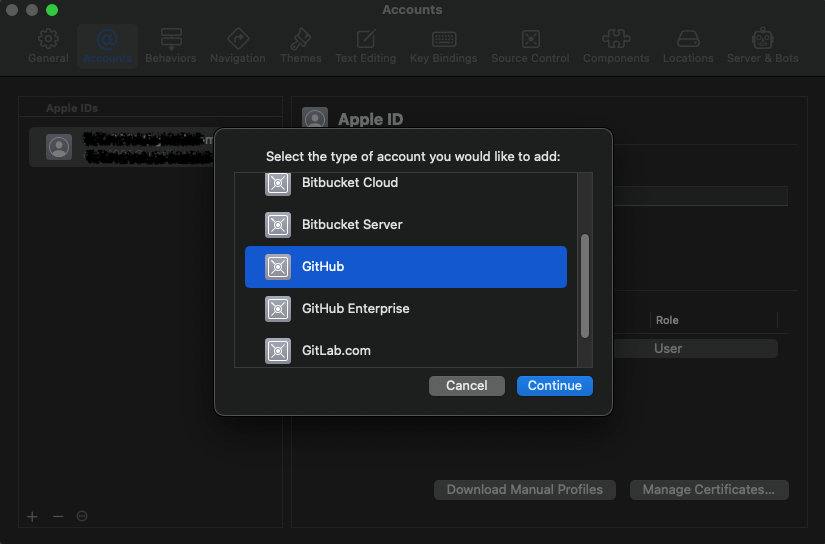This screenshot has width=825, height=544.
Task: Open the Source Control preferences icon
Action: point(530,39)
